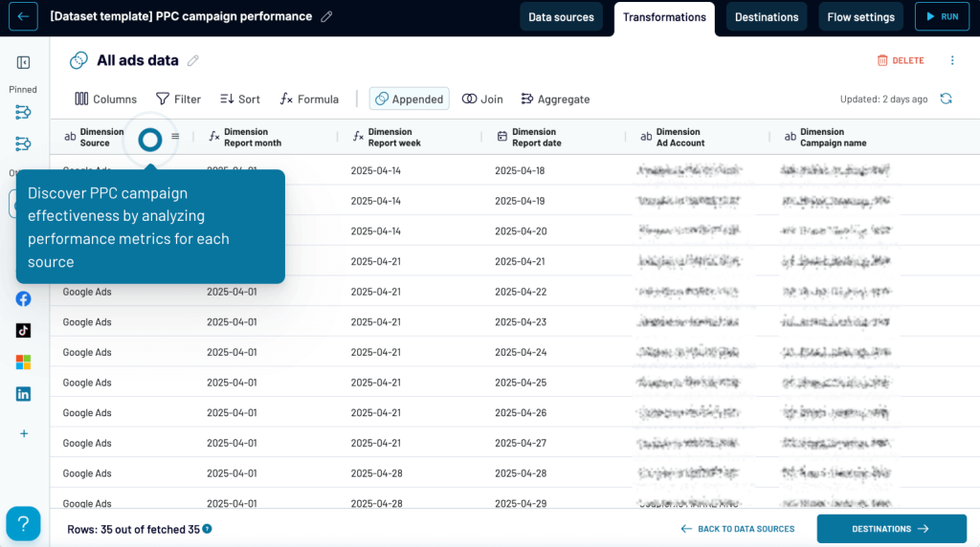This screenshot has height=547, width=980.
Task: Collapse the left sidebar panel
Action: pos(23,63)
